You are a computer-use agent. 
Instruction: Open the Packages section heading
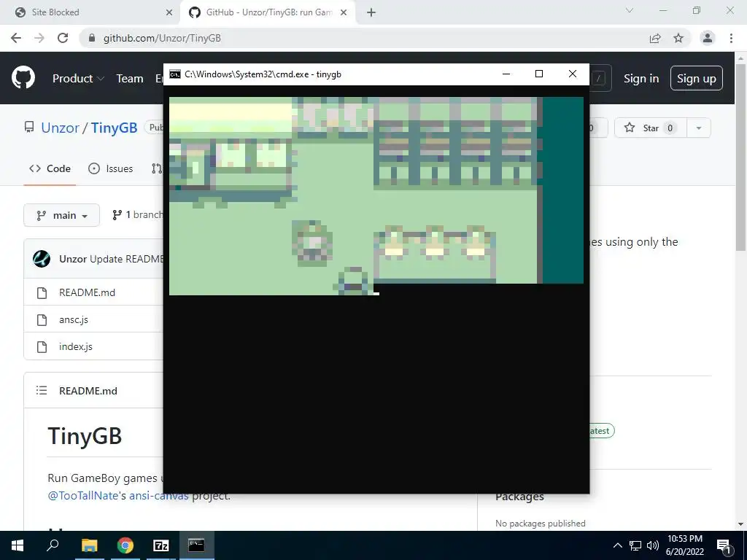coord(519,496)
